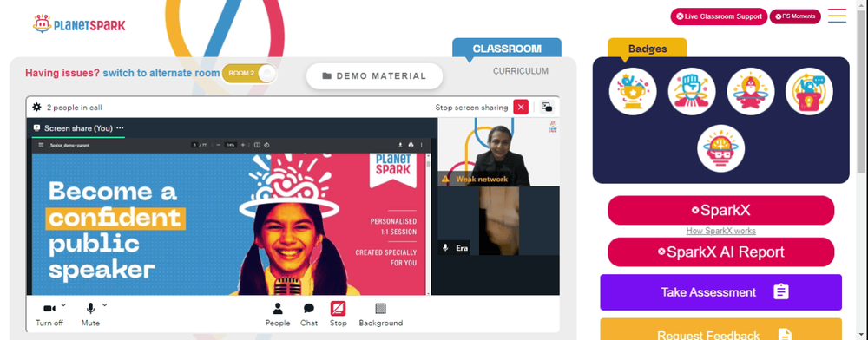Open PS Moments
This screenshot has width=868, height=340.
click(x=795, y=16)
